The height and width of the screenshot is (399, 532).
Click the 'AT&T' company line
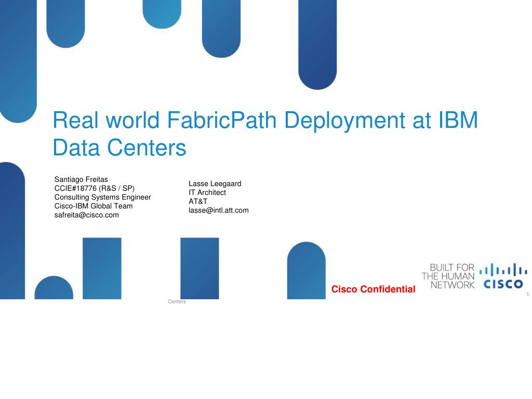coord(198,201)
